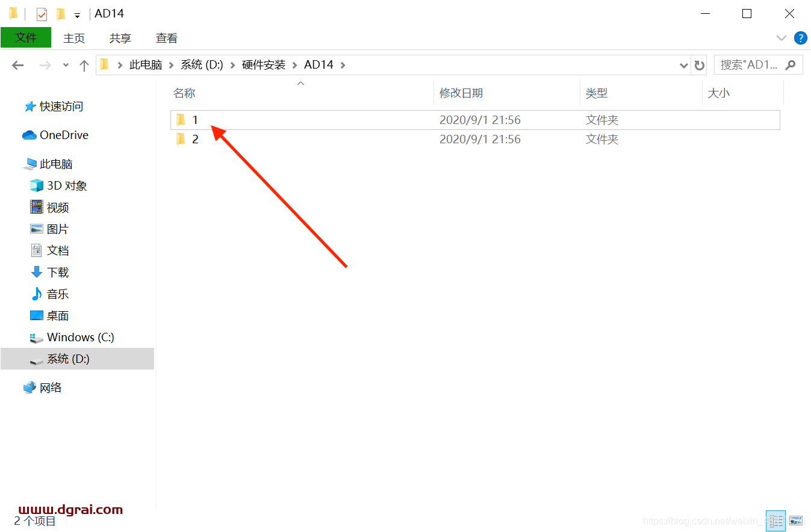Expand the chevron after 硬件安装 in path
The image size is (811, 532).
295,65
